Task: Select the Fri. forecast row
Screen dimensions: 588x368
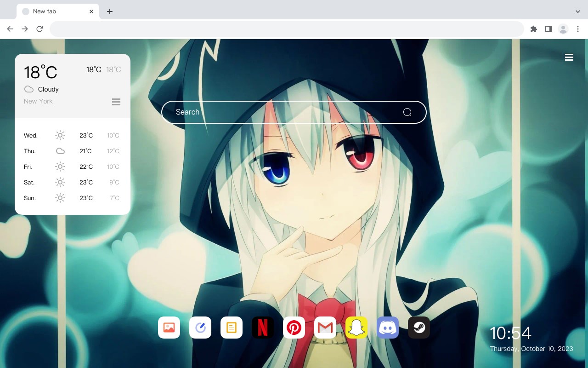Action: tap(73, 167)
